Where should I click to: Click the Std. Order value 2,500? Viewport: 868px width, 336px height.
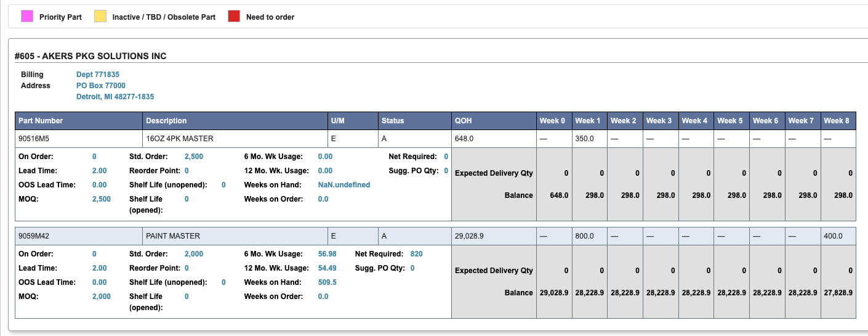tap(194, 157)
